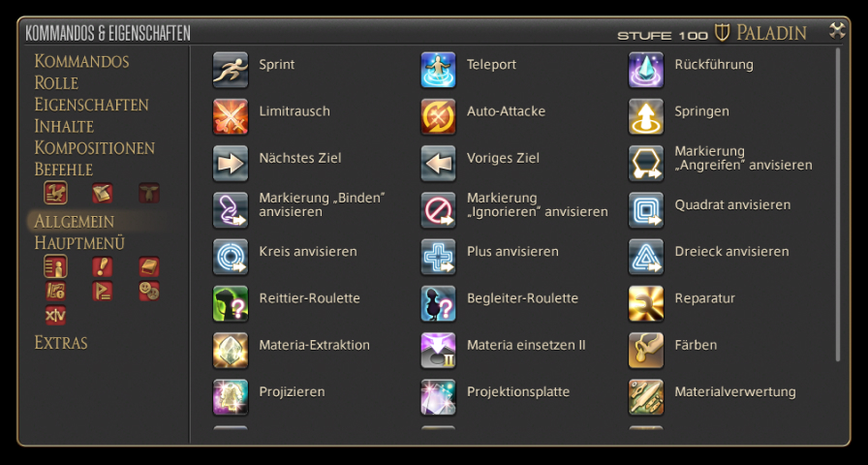
Task: Click the xiv icon under Hauptmenü
Action: 55,315
